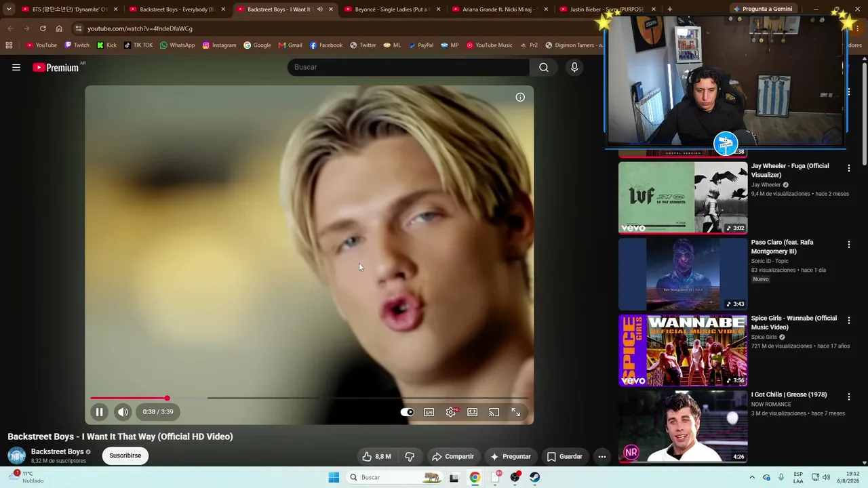Open the WhatsApp bookmark
The image size is (868, 488).
(x=177, y=45)
